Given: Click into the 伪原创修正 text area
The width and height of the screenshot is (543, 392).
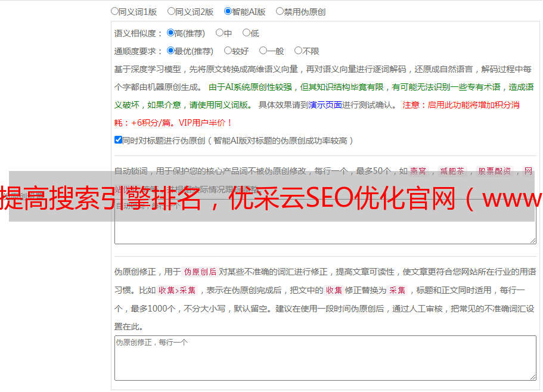Looking at the screenshot, I should click(325, 358).
